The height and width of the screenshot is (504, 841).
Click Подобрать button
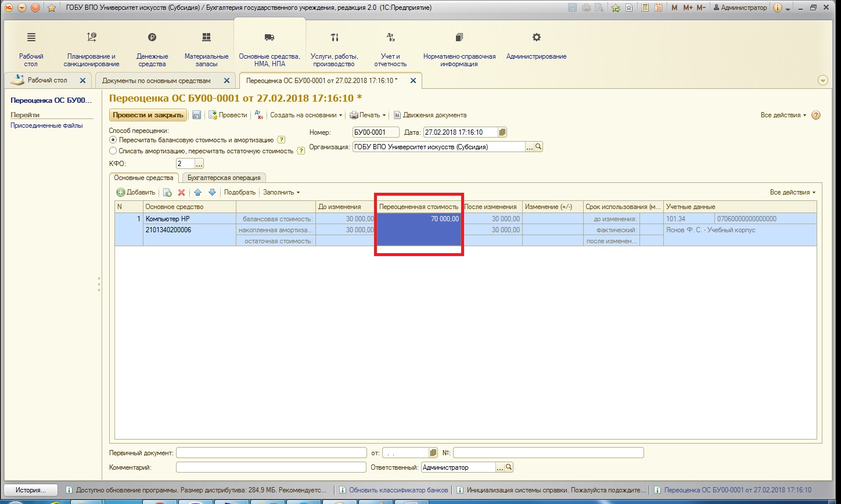coord(240,192)
